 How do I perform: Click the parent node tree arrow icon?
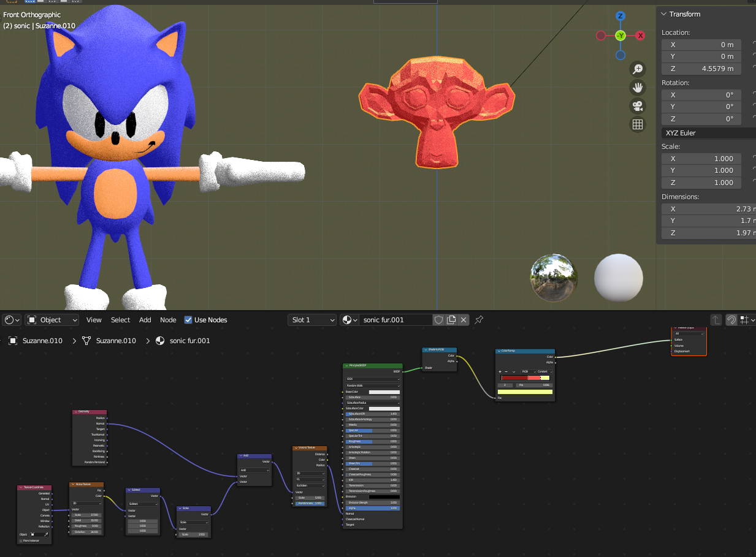(x=716, y=320)
